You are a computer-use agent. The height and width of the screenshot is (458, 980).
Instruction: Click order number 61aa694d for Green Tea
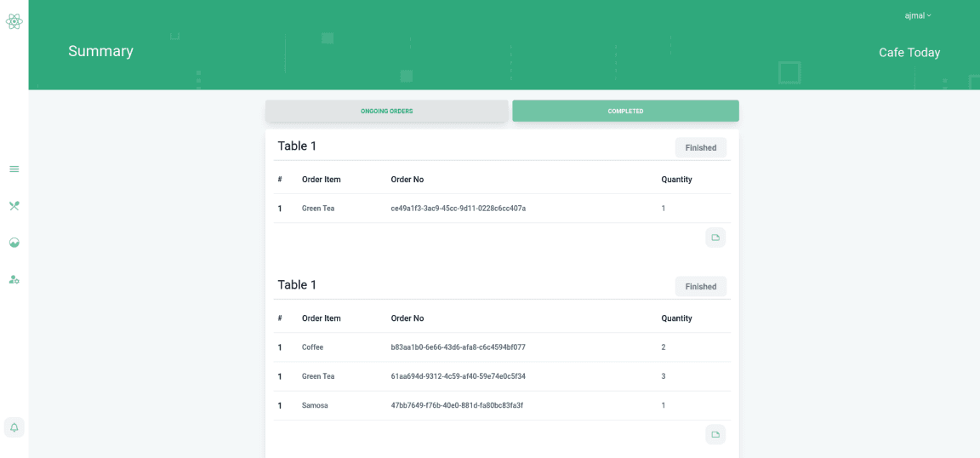pyautogui.click(x=458, y=376)
